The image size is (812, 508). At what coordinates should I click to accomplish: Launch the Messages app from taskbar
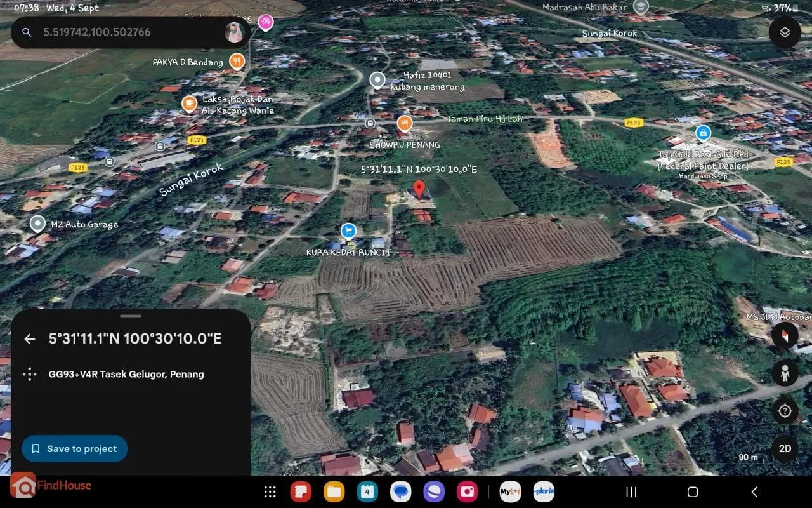pos(400,491)
